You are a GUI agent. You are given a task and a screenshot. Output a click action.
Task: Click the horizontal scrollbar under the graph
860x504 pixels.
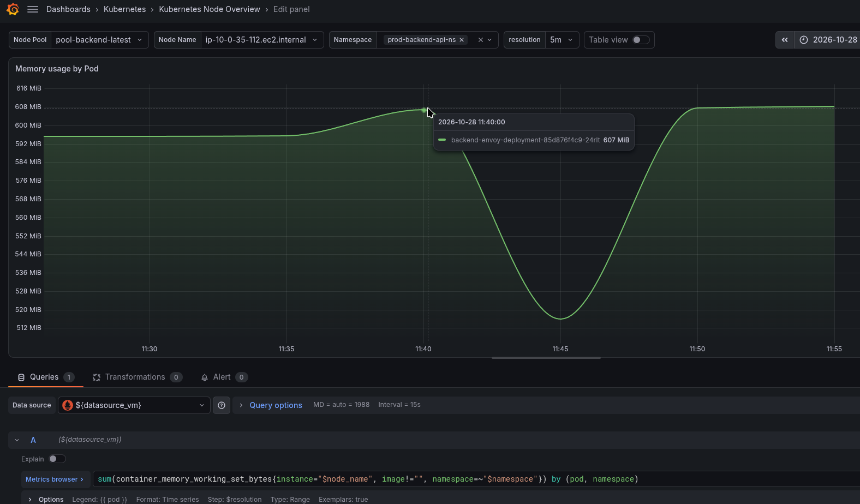coord(546,358)
